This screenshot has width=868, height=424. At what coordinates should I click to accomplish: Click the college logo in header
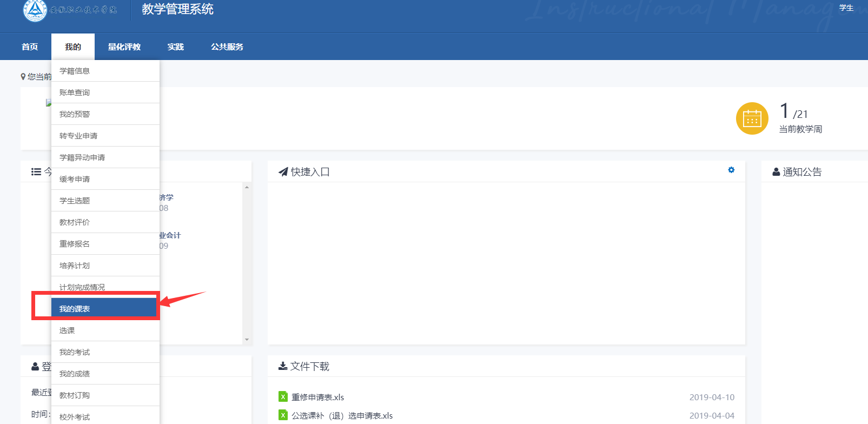(x=35, y=10)
